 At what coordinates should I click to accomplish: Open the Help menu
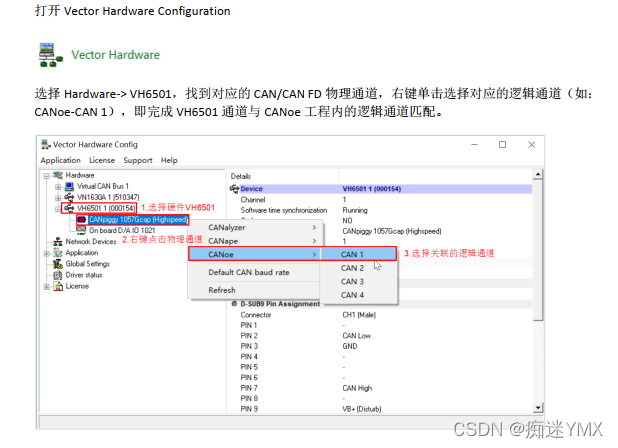tap(169, 160)
